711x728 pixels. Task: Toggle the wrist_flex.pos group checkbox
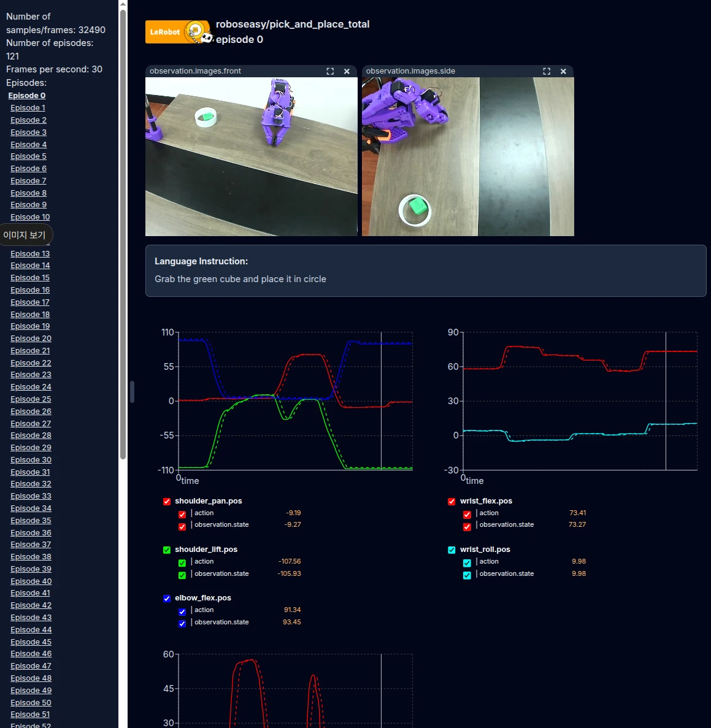tap(452, 502)
